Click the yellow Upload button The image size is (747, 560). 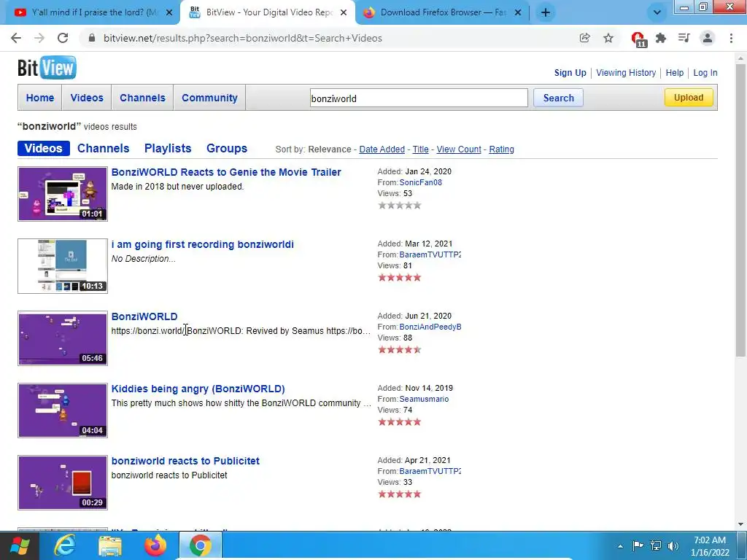tap(689, 98)
